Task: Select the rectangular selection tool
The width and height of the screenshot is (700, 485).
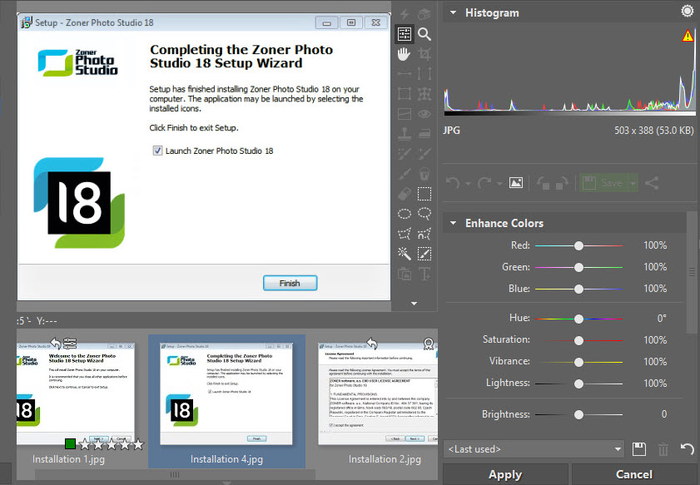Action: tap(424, 194)
